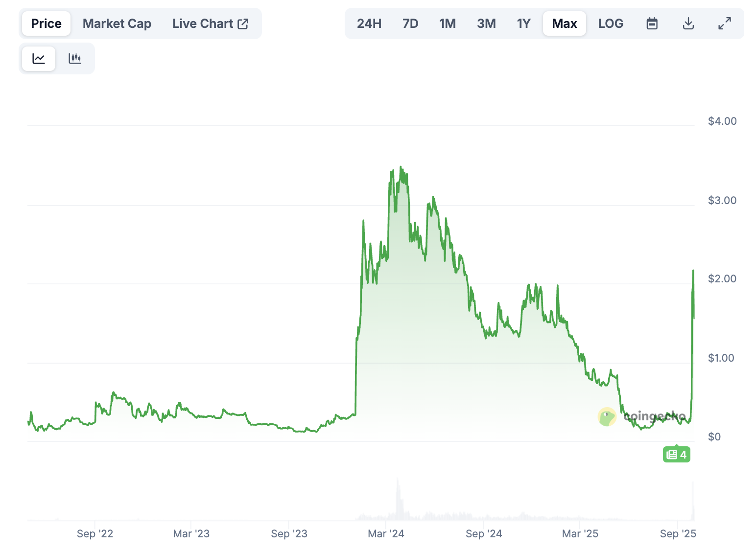Click the $0 axis label

click(714, 437)
